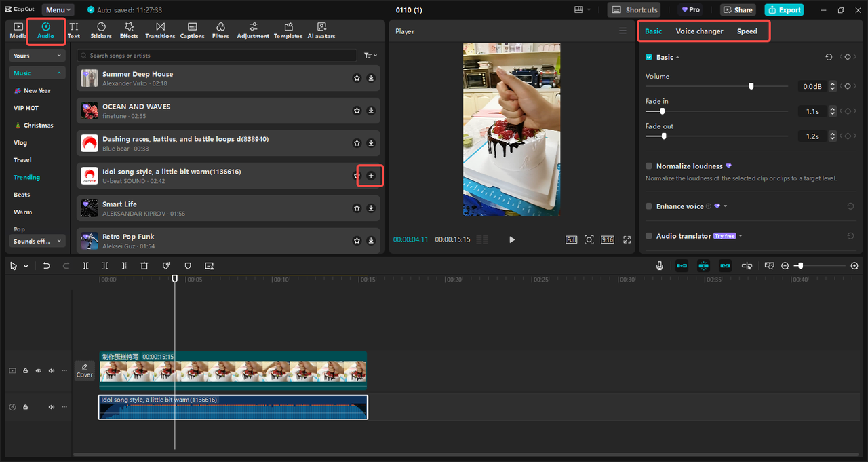Click the Full quality button in player

571,239
